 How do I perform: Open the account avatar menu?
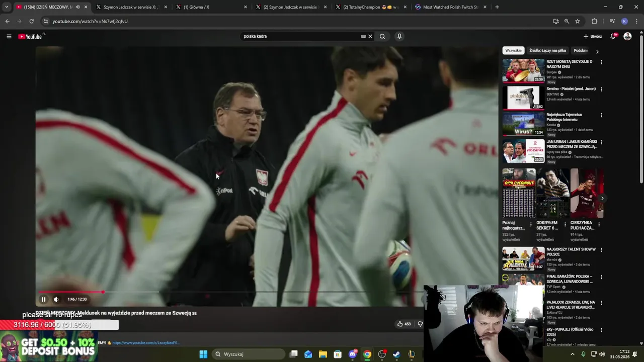point(627,36)
